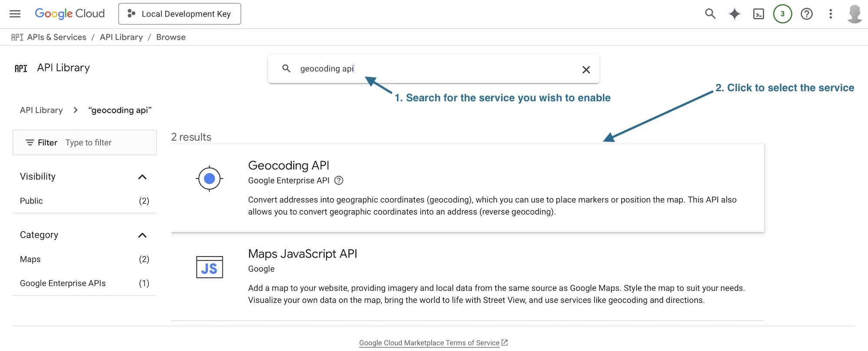868x351 pixels.
Task: Open the main navigation hamburger menu
Action: tap(15, 14)
